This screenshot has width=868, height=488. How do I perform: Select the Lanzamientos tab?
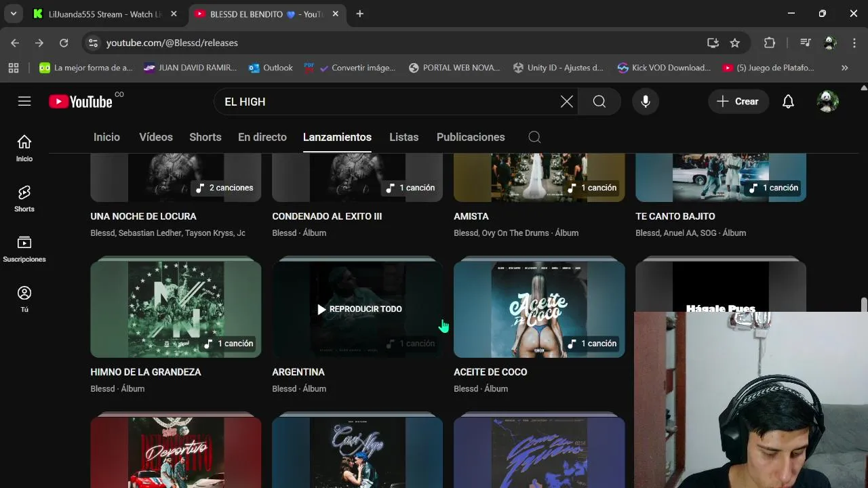pos(337,137)
